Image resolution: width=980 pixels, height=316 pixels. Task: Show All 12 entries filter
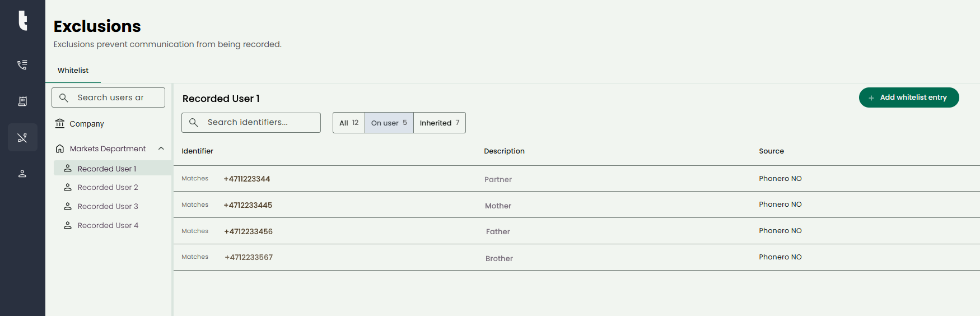click(349, 123)
